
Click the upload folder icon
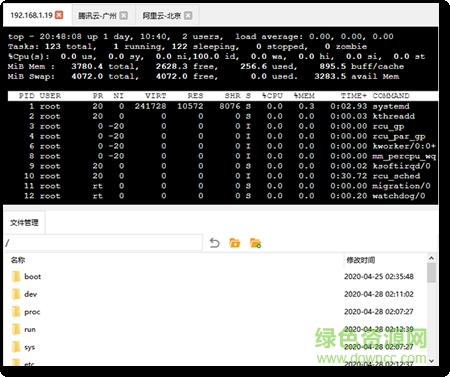235,243
